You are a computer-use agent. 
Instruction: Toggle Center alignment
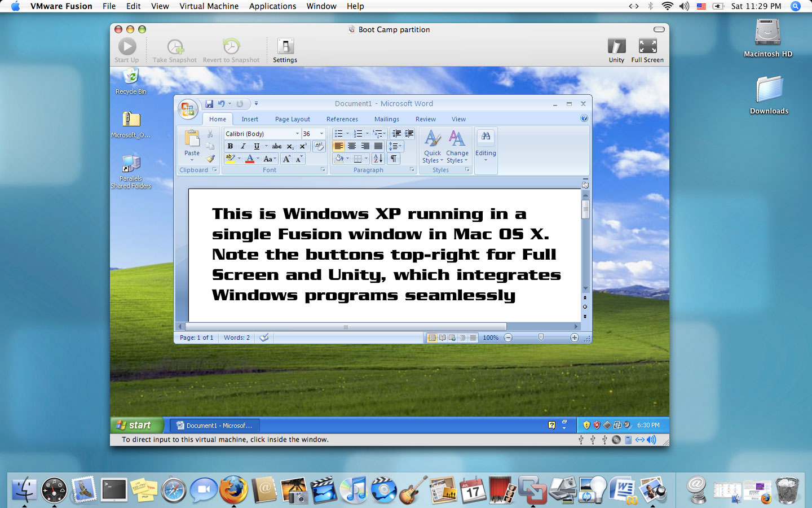tap(352, 146)
